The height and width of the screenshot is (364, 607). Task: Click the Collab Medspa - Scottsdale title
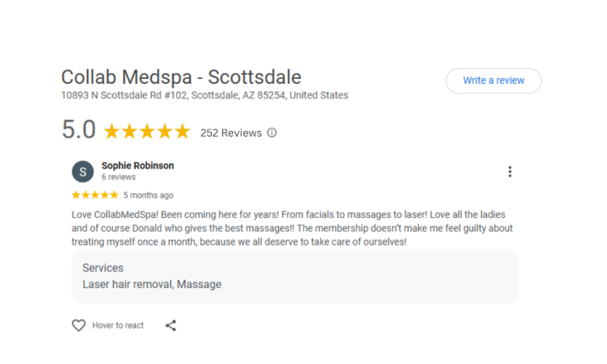tap(181, 77)
